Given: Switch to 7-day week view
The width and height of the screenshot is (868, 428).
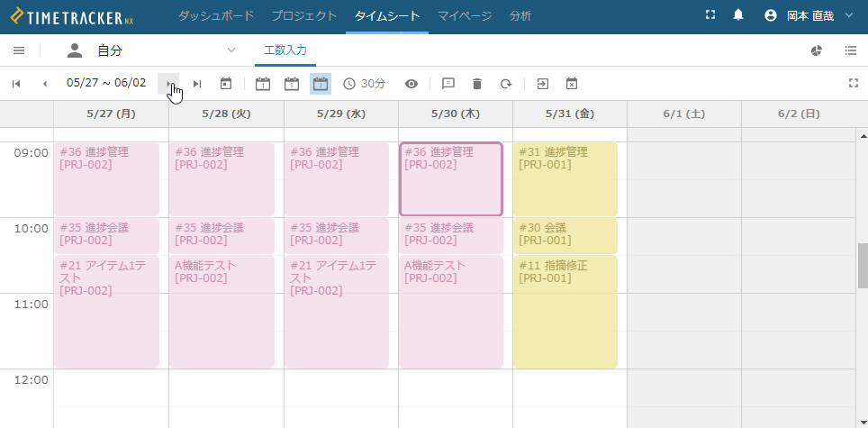Looking at the screenshot, I should click(x=321, y=84).
